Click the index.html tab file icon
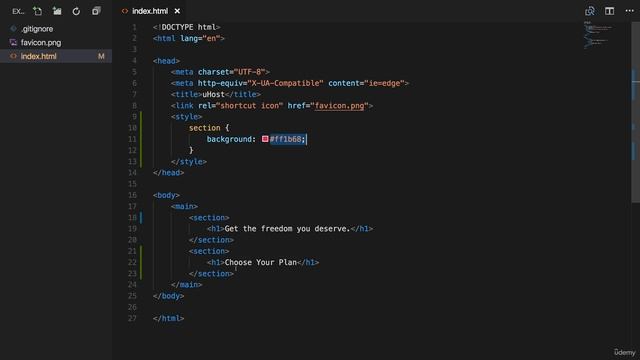Screen dimensions: 640x360 point(125,11)
